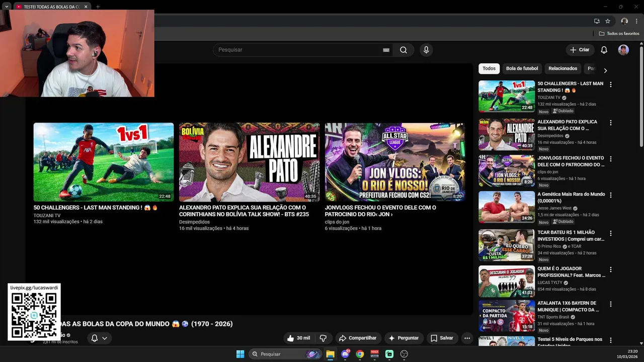This screenshot has height=362, width=644.
Task: Open File Explorer from taskbar
Action: [330, 354]
